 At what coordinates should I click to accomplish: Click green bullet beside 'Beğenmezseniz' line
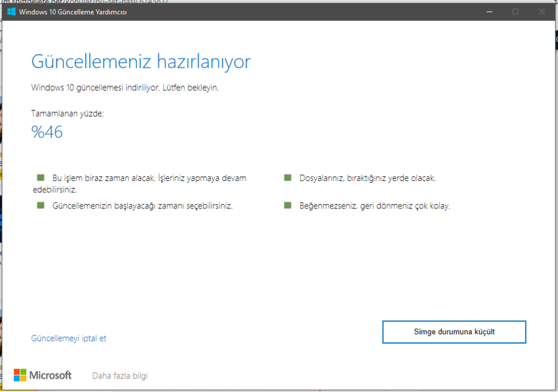click(288, 205)
